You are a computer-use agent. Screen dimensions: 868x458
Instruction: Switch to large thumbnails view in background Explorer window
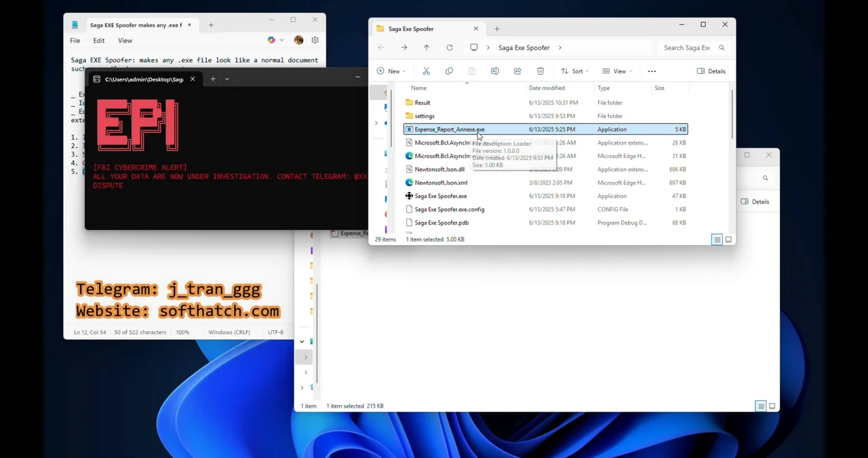click(772, 406)
